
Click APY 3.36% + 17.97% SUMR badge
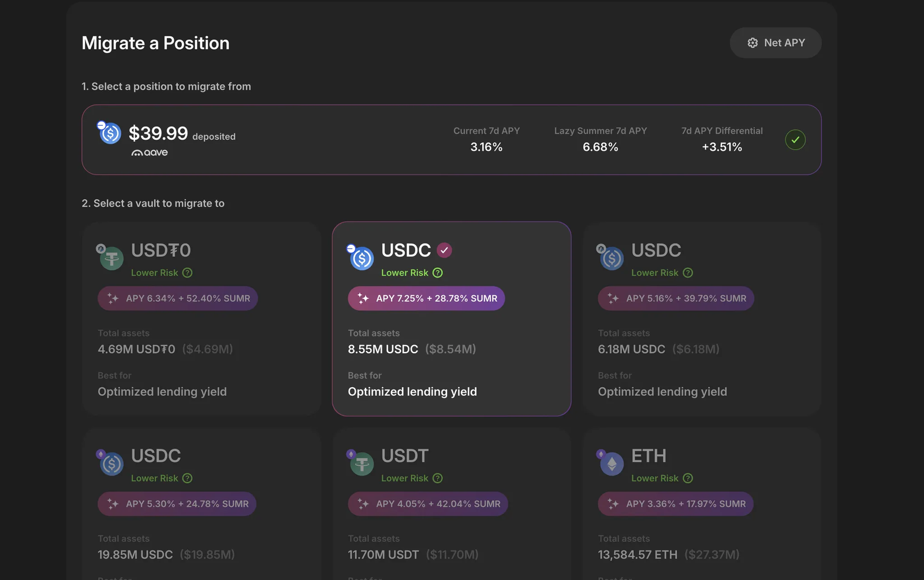tap(676, 504)
